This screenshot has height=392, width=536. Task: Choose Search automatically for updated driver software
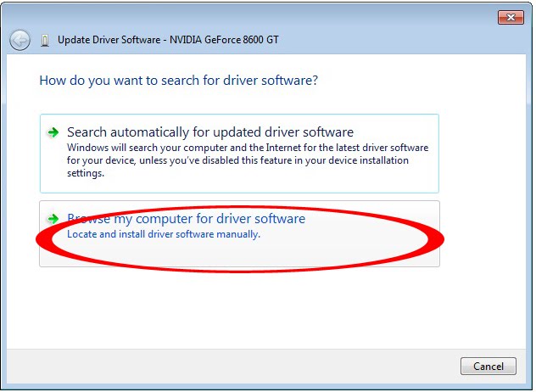[239, 154]
